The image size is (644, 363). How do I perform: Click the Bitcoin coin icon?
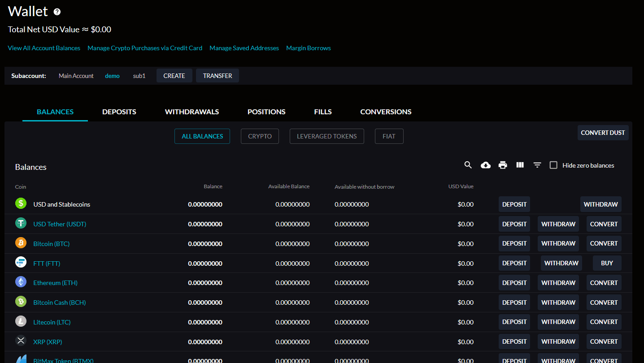(x=21, y=243)
